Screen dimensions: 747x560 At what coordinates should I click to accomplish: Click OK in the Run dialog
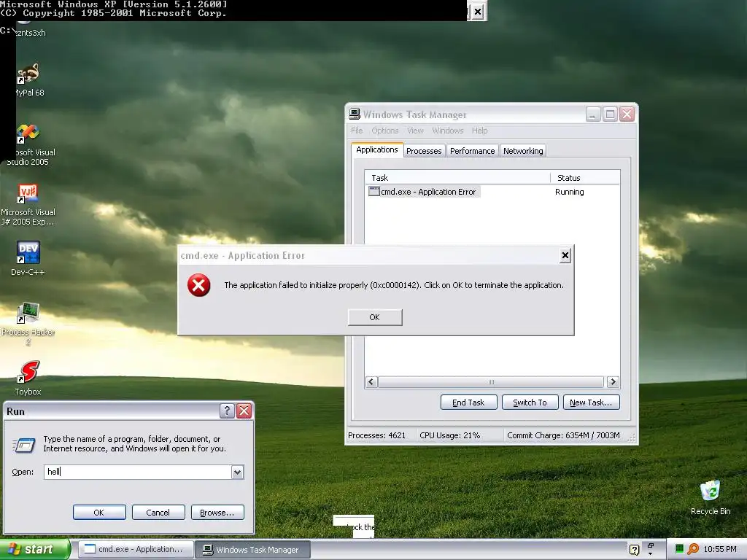99,513
